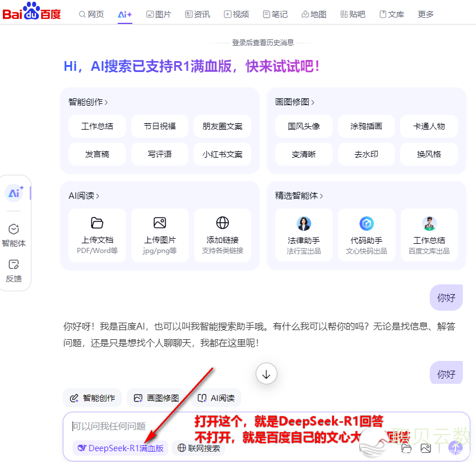This screenshot has height=462, width=476.
Task: Toggle 联网搜索 web search
Action: 199,448
